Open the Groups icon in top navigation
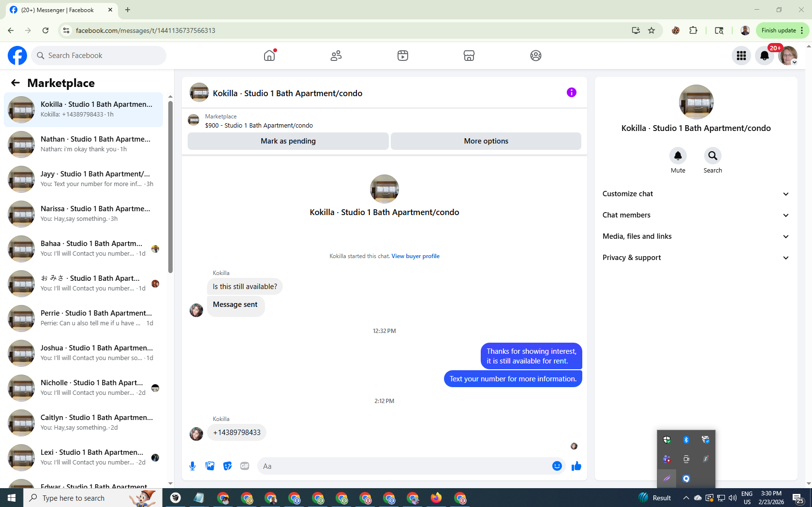 pyautogui.click(x=536, y=56)
